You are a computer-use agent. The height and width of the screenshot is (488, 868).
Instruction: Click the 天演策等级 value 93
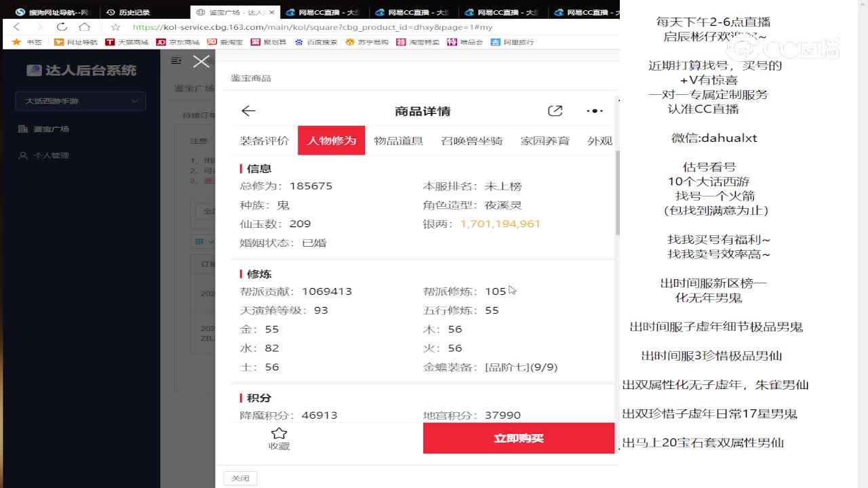coord(321,310)
